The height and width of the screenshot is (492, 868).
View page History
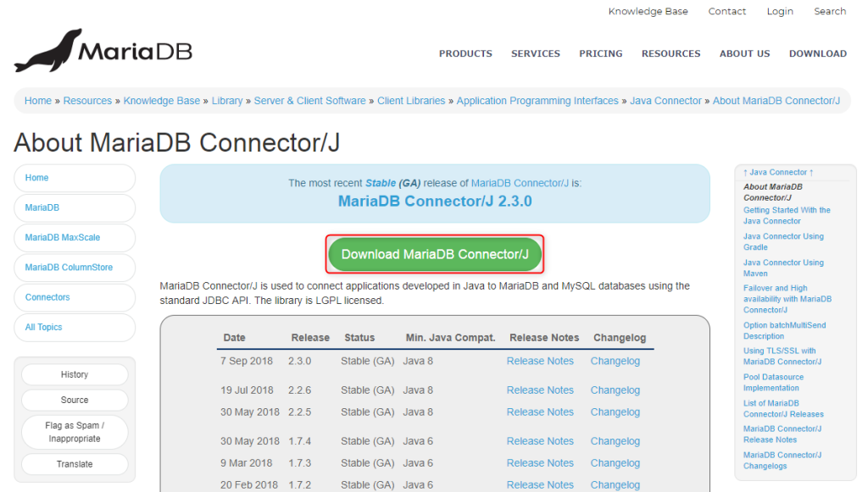pyautogui.click(x=75, y=375)
